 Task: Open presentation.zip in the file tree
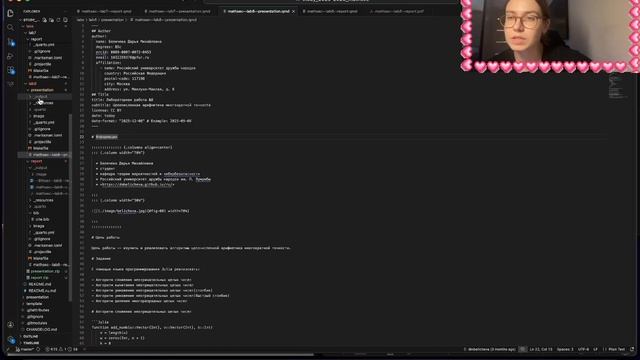(x=45, y=271)
